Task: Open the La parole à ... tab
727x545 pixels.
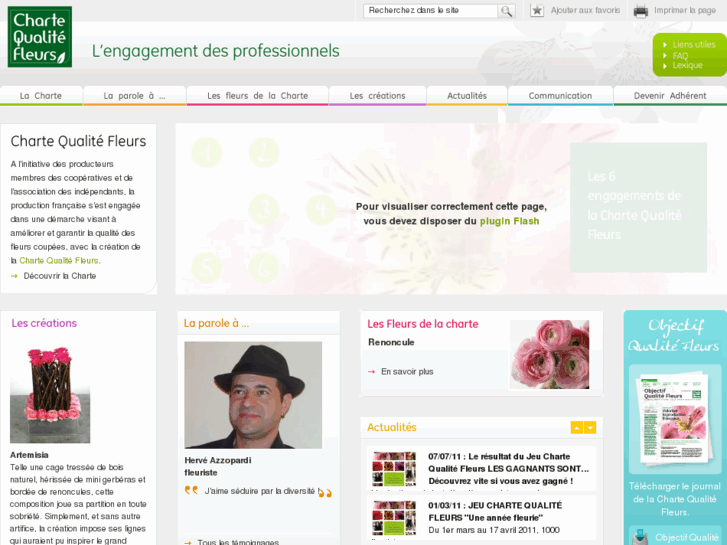Action: [134, 96]
